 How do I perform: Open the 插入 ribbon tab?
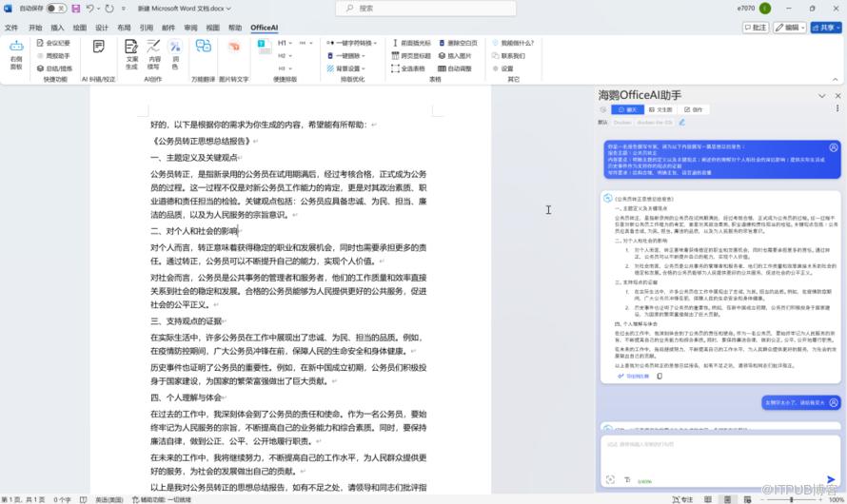(x=58, y=29)
